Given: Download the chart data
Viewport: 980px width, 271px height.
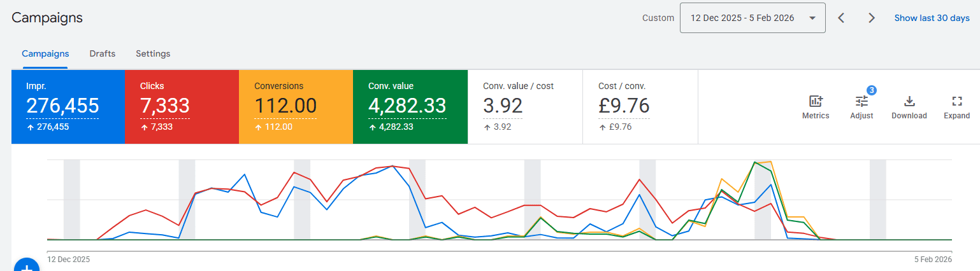Looking at the screenshot, I should (909, 102).
